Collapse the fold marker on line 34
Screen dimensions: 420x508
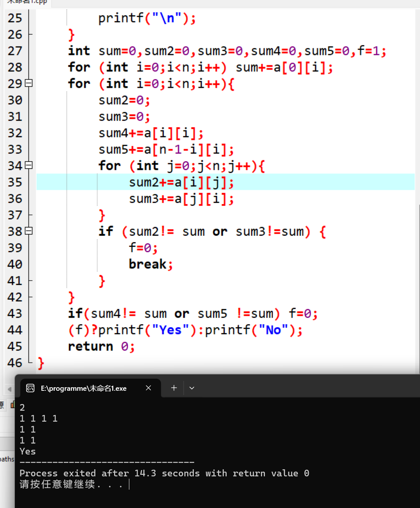click(x=29, y=165)
